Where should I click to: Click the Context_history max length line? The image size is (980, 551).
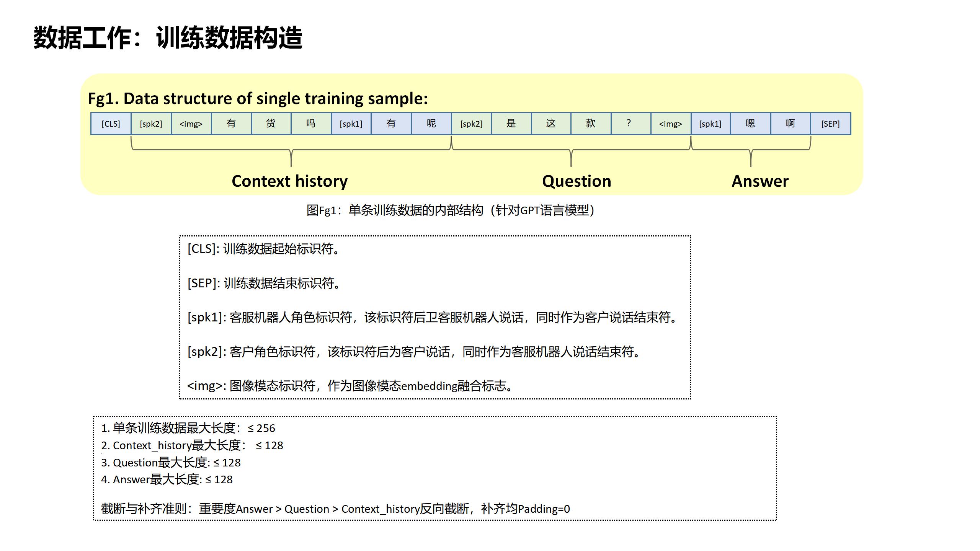click(192, 445)
